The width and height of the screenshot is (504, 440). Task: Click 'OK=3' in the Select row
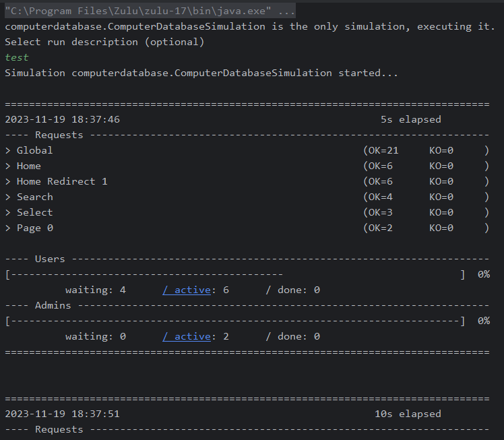(381, 212)
